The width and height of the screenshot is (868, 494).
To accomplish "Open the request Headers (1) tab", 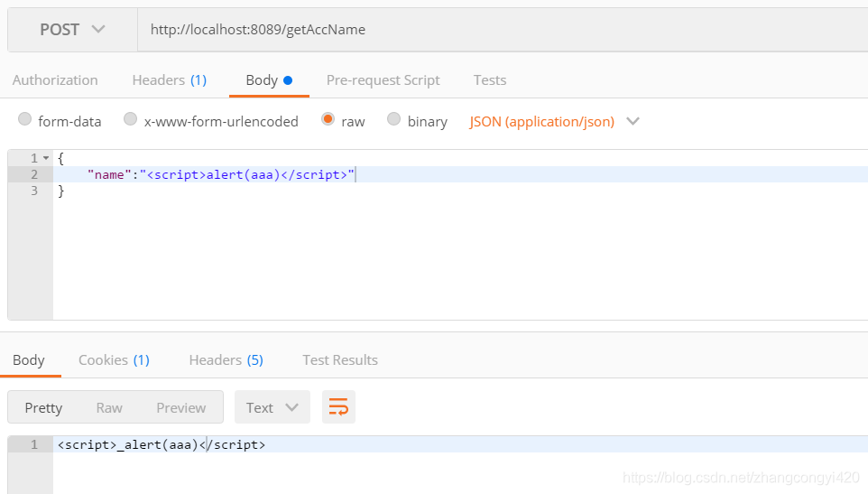I will (x=169, y=80).
